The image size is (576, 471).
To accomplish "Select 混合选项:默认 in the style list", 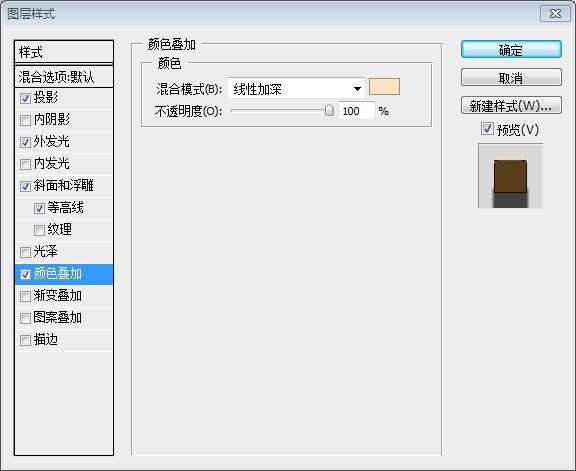I will point(64,77).
